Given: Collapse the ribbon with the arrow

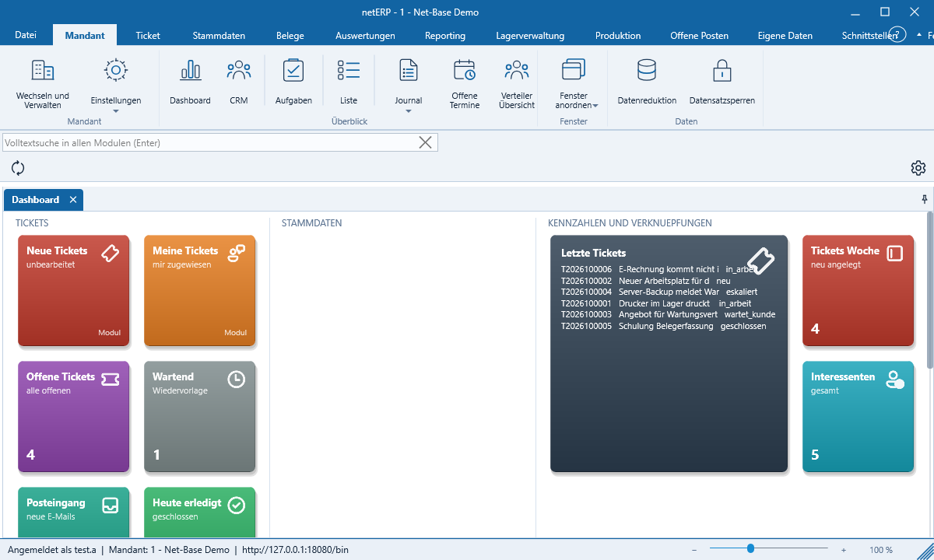Looking at the screenshot, I should point(919,35).
